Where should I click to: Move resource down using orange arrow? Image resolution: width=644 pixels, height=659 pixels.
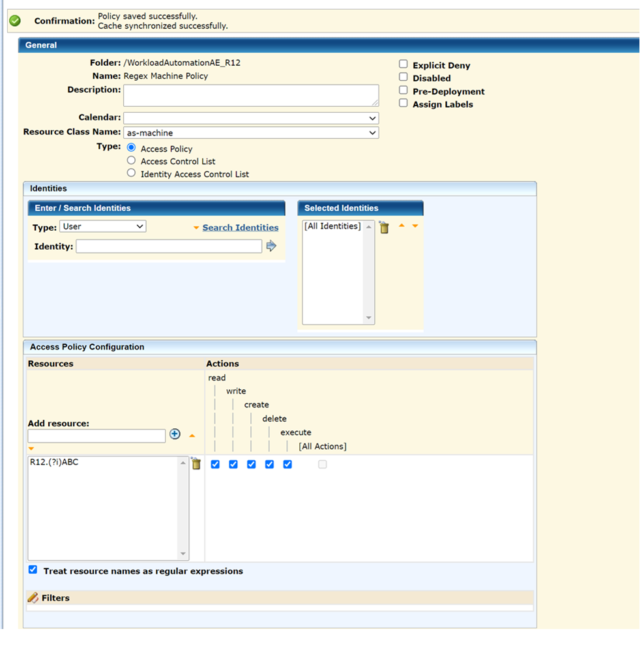[31, 449]
